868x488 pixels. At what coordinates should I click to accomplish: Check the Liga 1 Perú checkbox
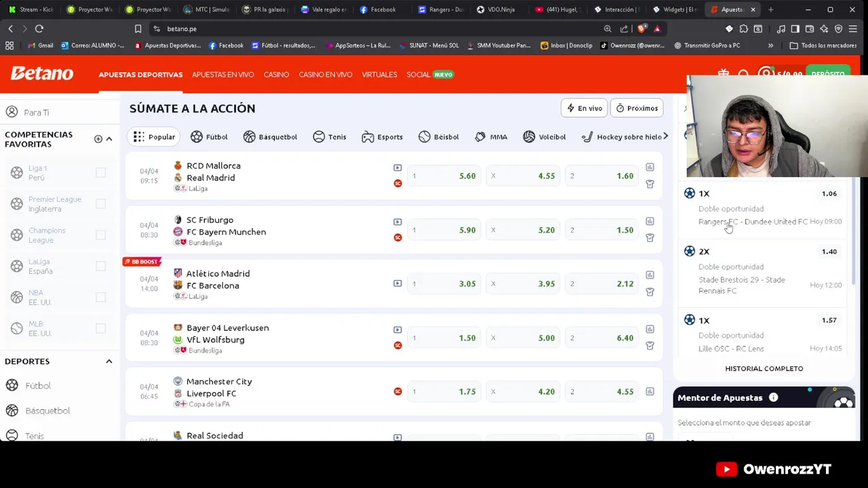[x=100, y=173]
